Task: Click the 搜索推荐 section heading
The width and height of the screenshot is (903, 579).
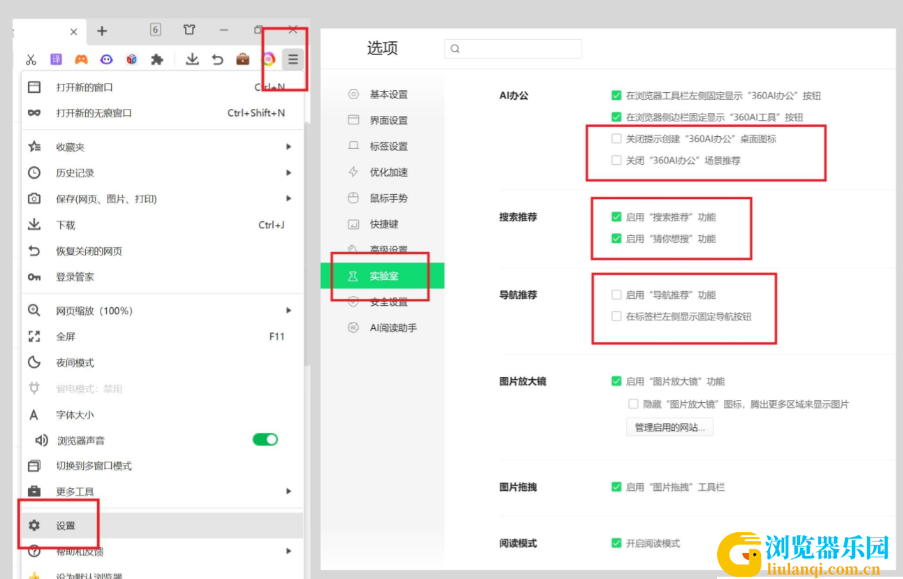Action: coord(518,217)
